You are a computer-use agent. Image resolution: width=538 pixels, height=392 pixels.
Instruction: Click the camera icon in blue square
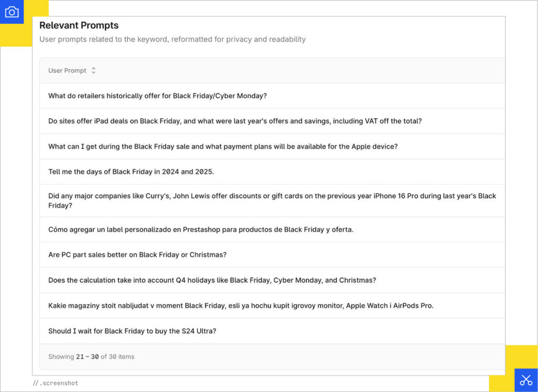coord(12,12)
